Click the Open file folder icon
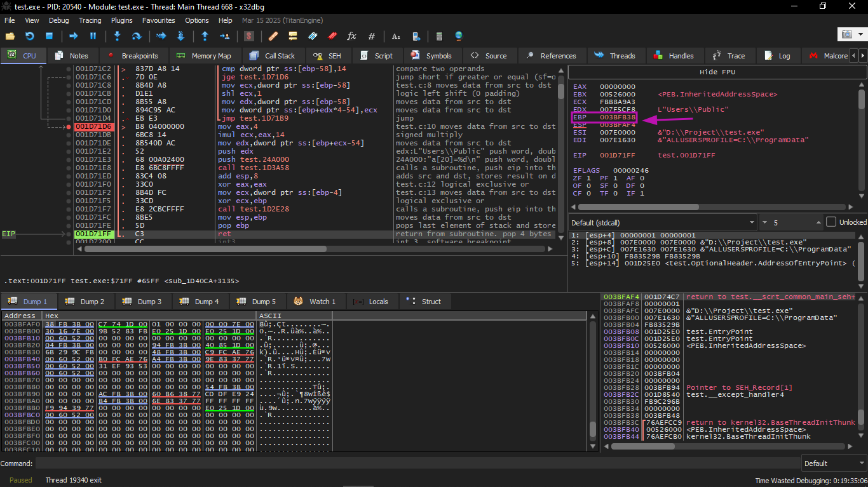Screen dimensions: 868x487 coord(10,36)
